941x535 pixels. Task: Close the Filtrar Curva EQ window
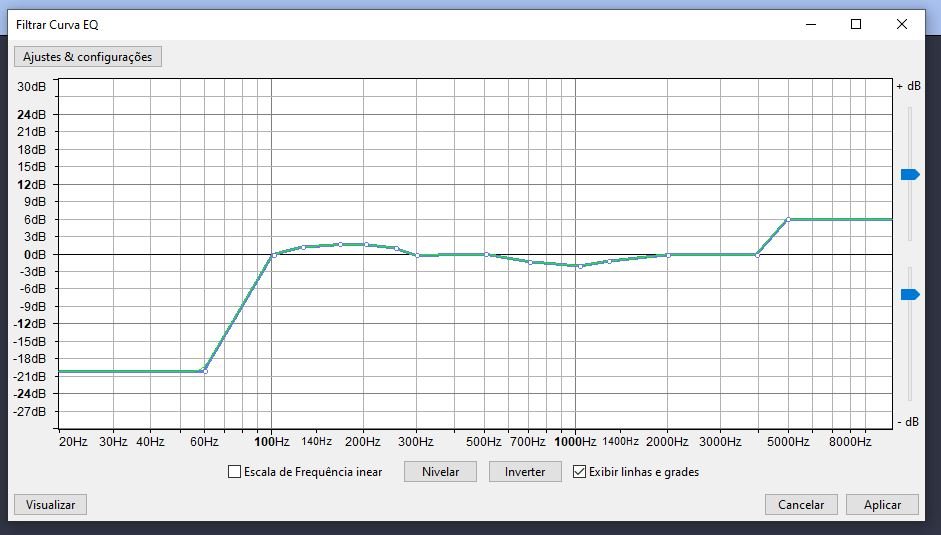tap(901, 24)
